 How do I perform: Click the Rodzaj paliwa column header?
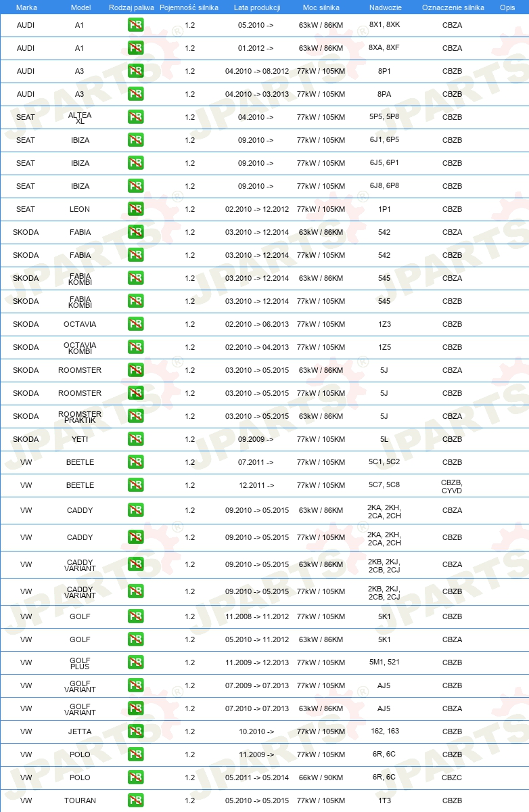131,7
